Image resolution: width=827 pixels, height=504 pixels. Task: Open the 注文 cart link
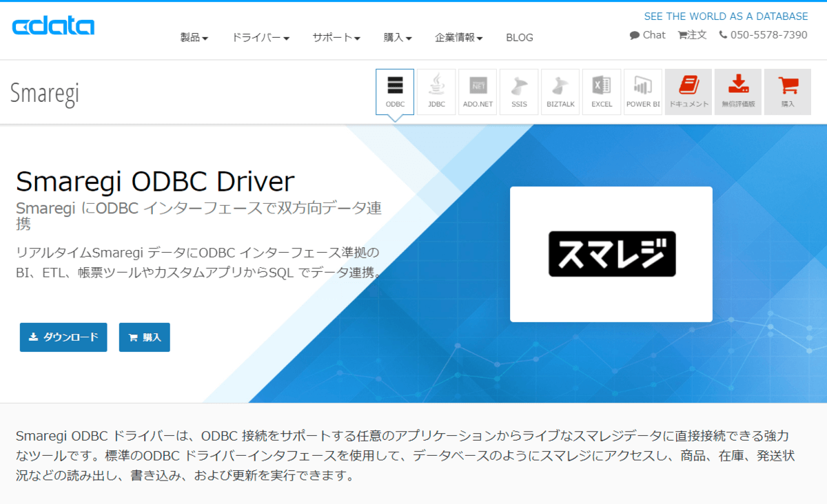[x=693, y=34]
